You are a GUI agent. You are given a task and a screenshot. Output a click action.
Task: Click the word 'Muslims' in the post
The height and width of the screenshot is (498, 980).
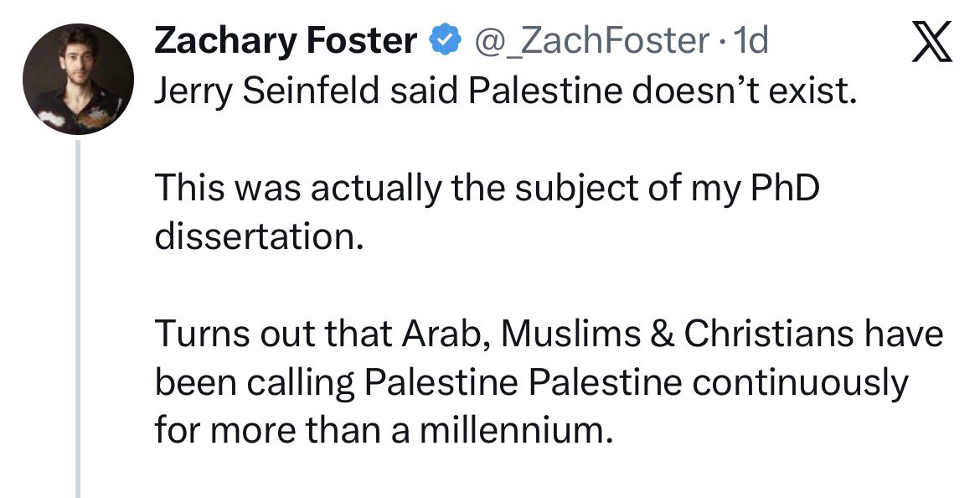(x=570, y=333)
